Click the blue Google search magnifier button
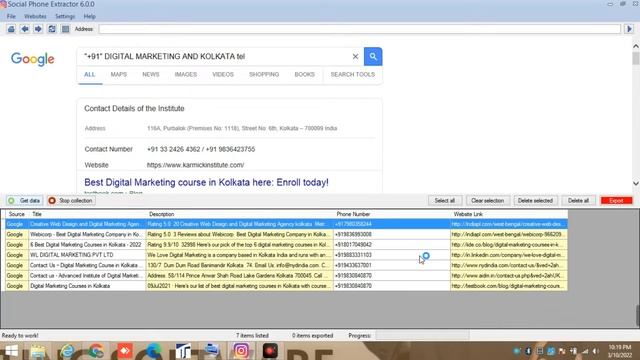Image resolution: width=640 pixels, height=360 pixels. click(373, 56)
